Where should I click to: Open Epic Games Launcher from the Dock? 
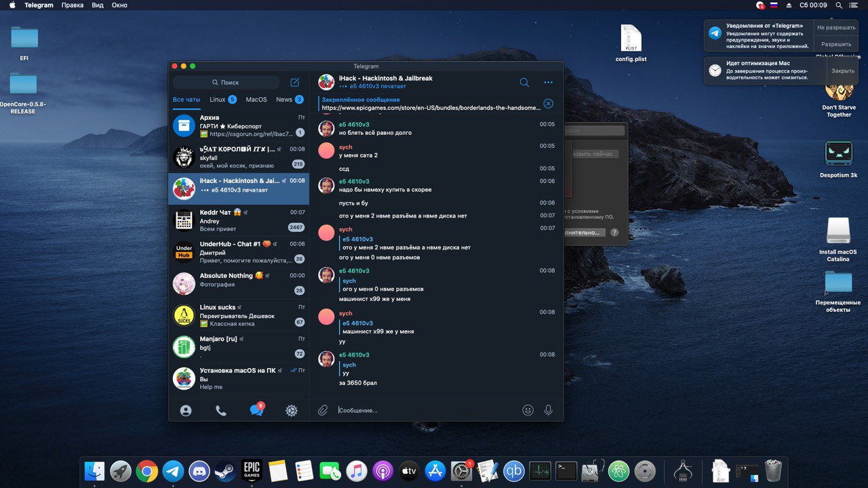point(252,470)
